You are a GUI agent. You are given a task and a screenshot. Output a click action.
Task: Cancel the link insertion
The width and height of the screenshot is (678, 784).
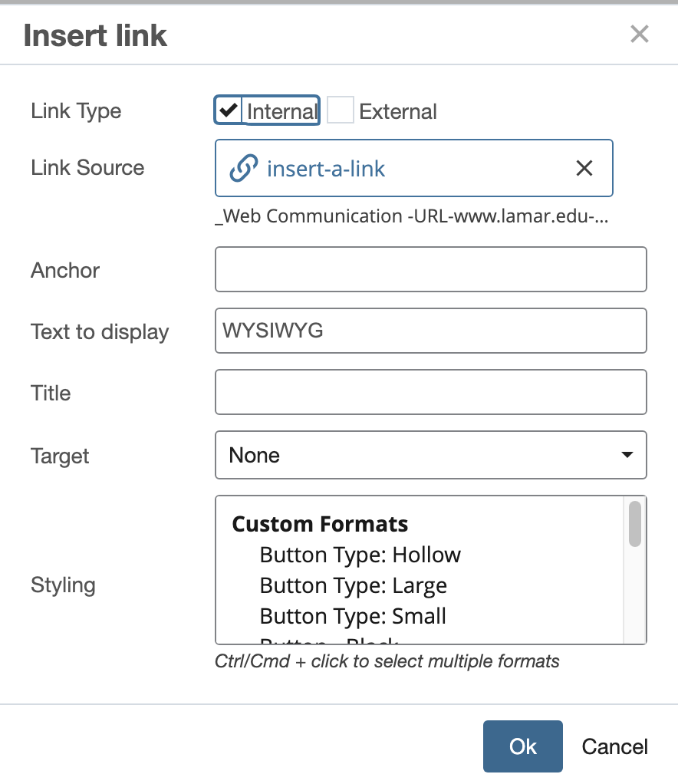pos(614,746)
